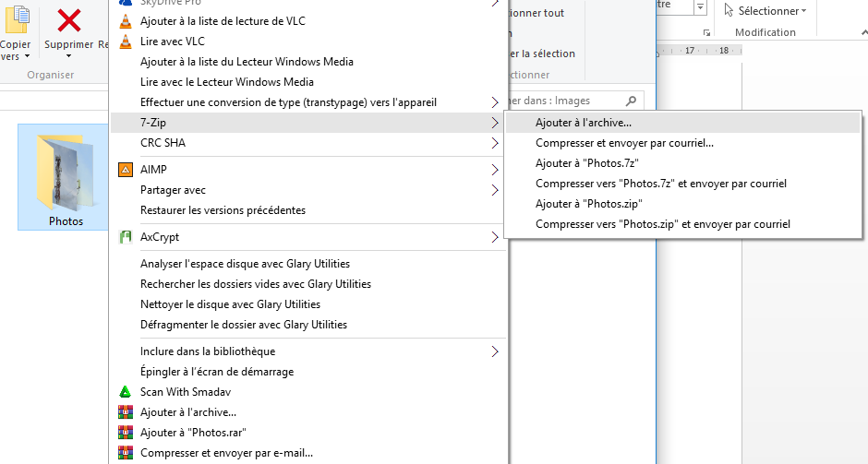The image size is (868, 464).
Task: Choose Ajouter à l'archive... in 7-Zip submenu
Action: [683, 123]
